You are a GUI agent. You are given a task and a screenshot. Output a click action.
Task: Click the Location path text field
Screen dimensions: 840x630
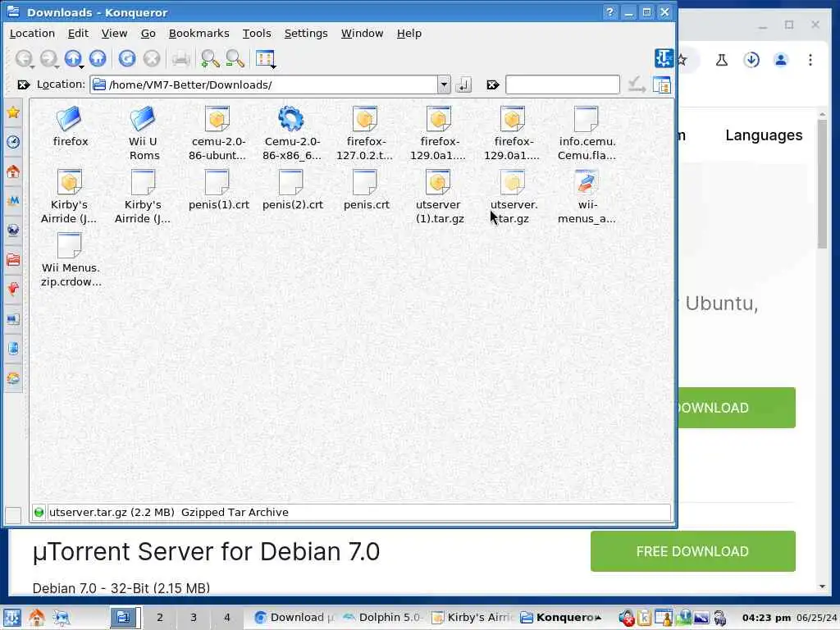[265, 84]
